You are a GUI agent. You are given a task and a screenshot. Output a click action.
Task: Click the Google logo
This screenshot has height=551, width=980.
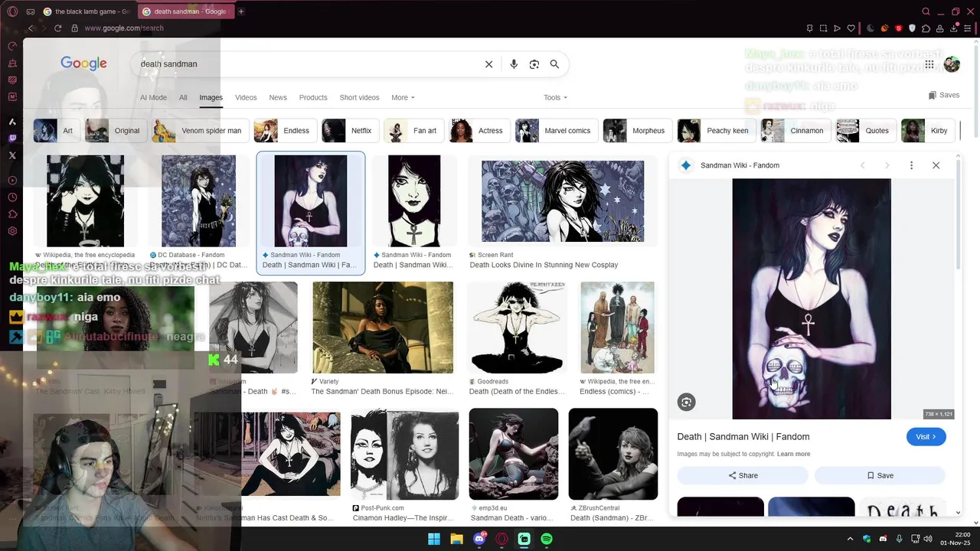click(x=83, y=64)
